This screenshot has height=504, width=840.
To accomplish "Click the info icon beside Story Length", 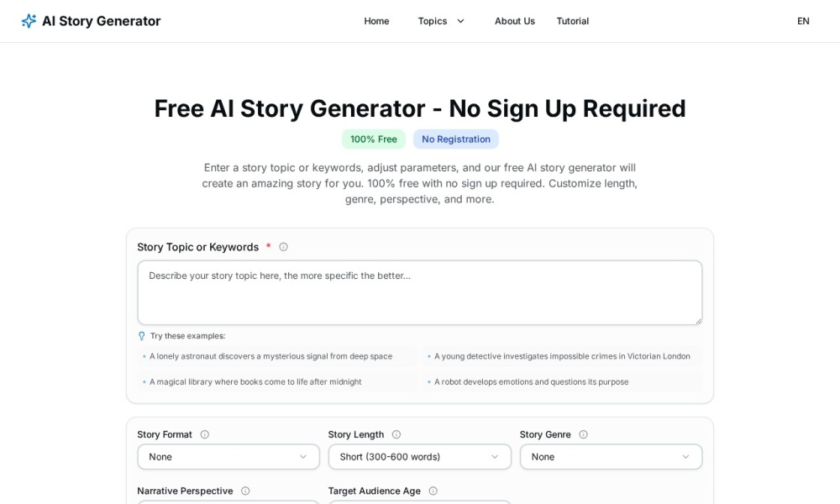I will point(396,434).
